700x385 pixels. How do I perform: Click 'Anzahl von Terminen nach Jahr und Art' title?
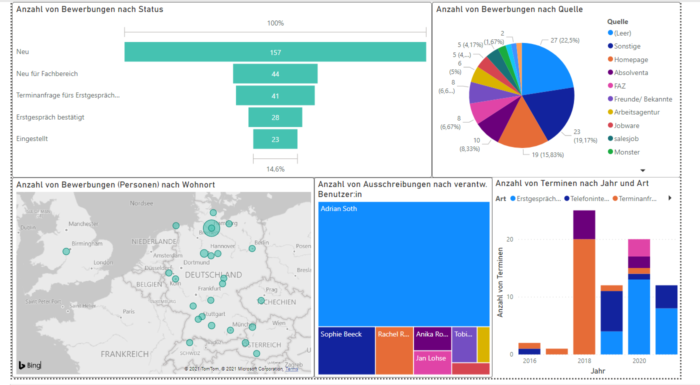pos(572,183)
